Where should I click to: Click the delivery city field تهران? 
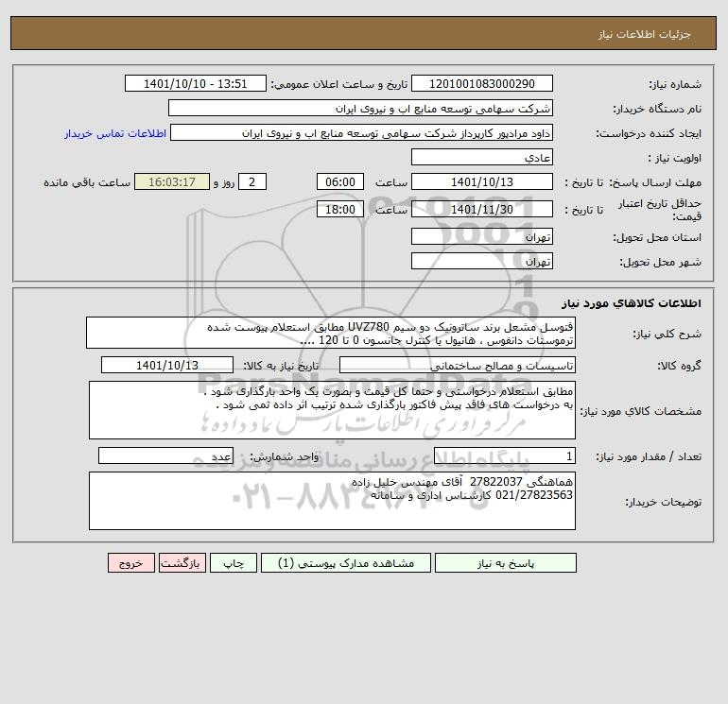click(482, 261)
